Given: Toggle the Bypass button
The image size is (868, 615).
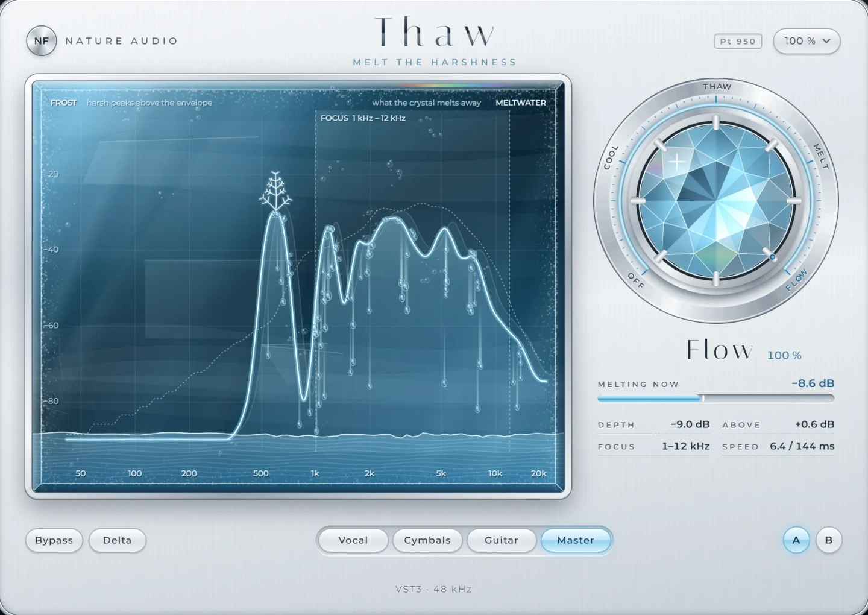Looking at the screenshot, I should pos(54,540).
